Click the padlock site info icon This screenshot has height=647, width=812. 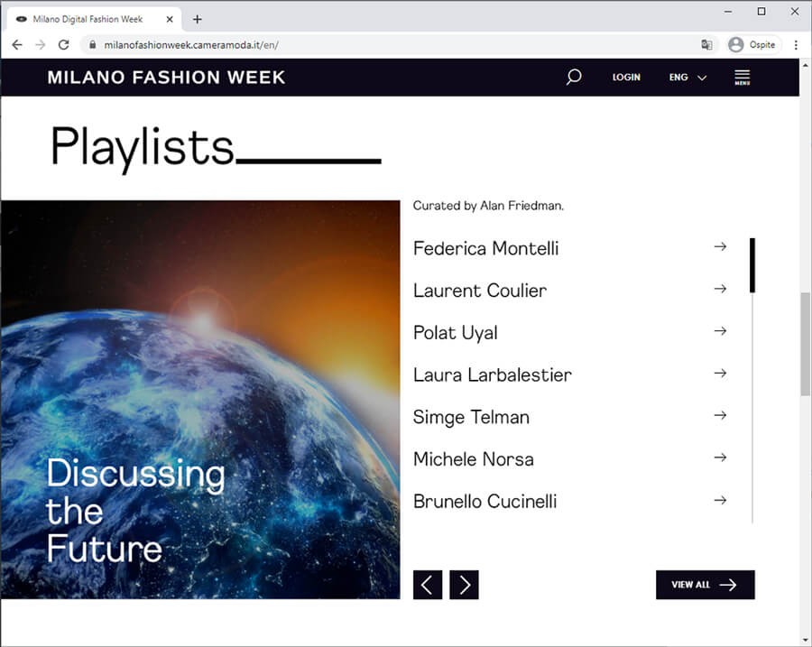point(93,45)
